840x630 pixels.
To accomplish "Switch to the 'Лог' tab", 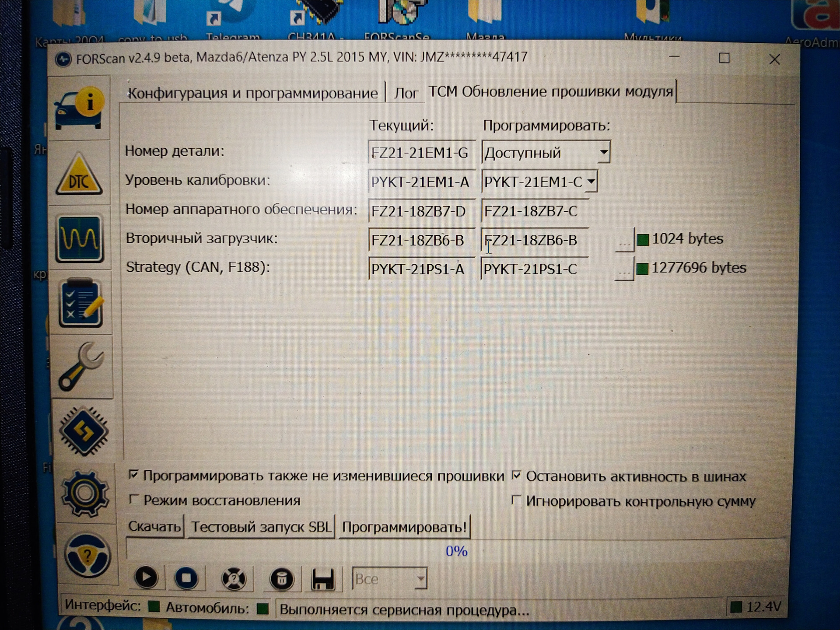I will pyautogui.click(x=406, y=93).
